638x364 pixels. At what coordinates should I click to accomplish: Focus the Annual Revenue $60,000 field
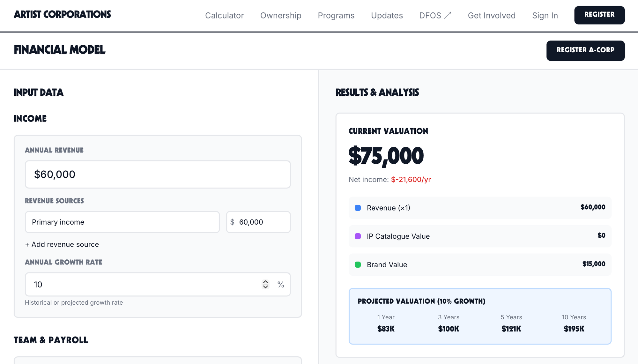158,175
